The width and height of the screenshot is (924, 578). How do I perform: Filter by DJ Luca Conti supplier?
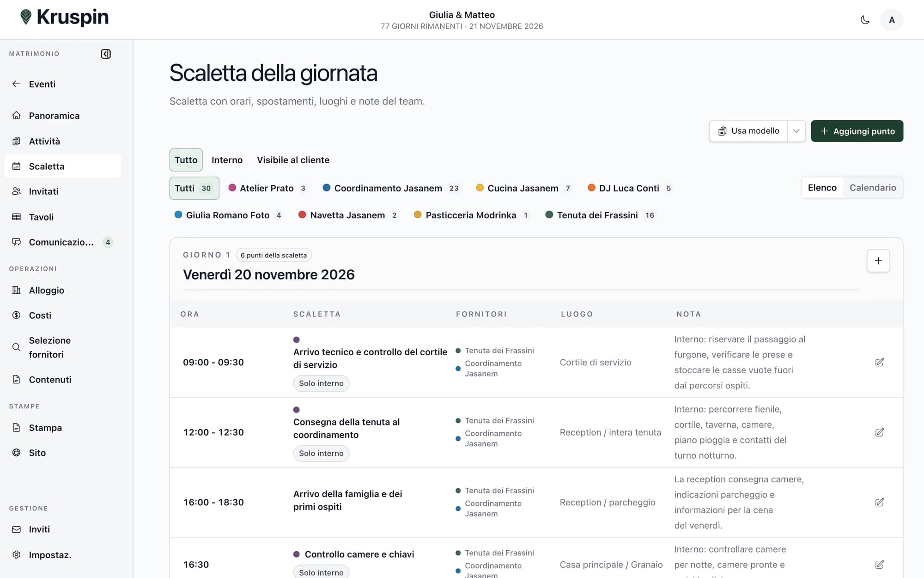coord(630,188)
